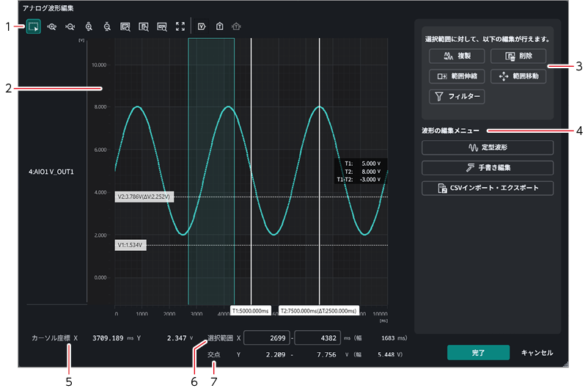
Task: Open CSVインポート・エクスポート menu
Action: [488, 188]
